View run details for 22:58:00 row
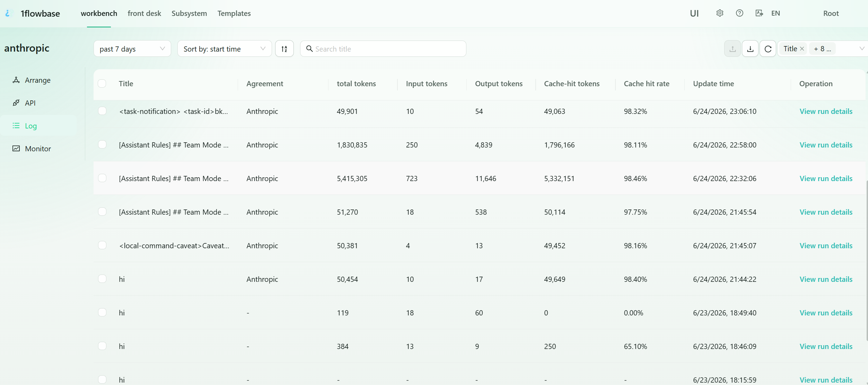The image size is (868, 385). pos(826,145)
